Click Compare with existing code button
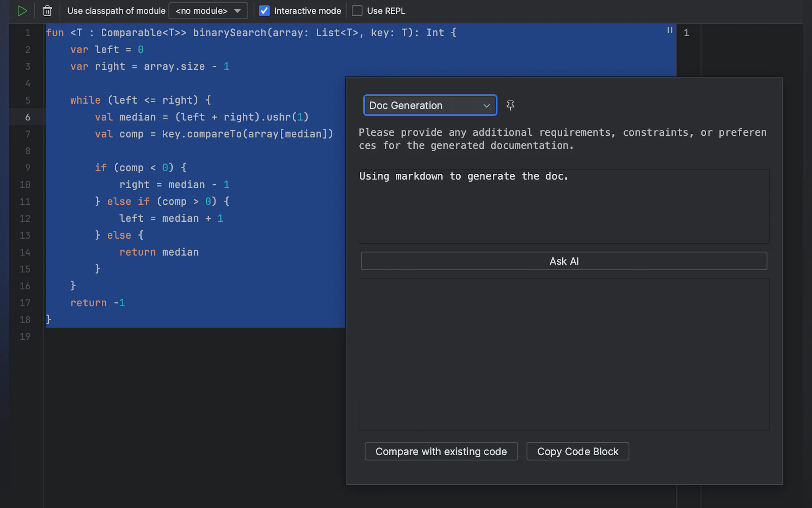Viewport: 812px width, 508px height. point(441,451)
